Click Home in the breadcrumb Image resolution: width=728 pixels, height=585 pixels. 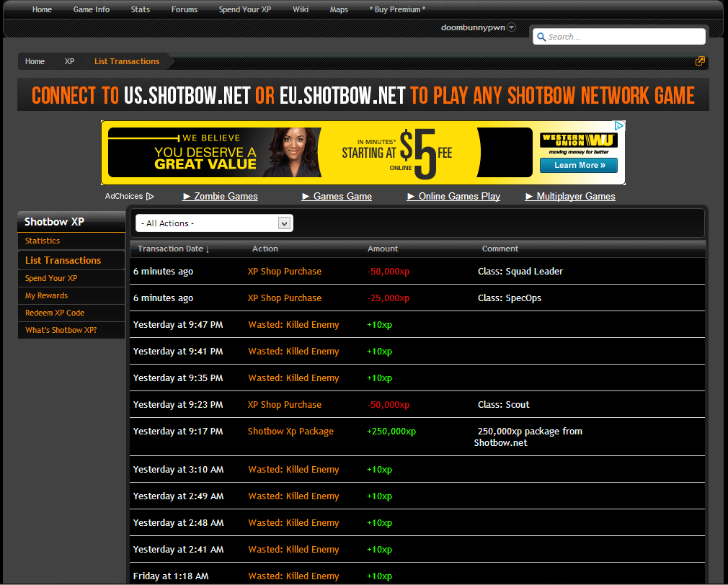(x=35, y=61)
